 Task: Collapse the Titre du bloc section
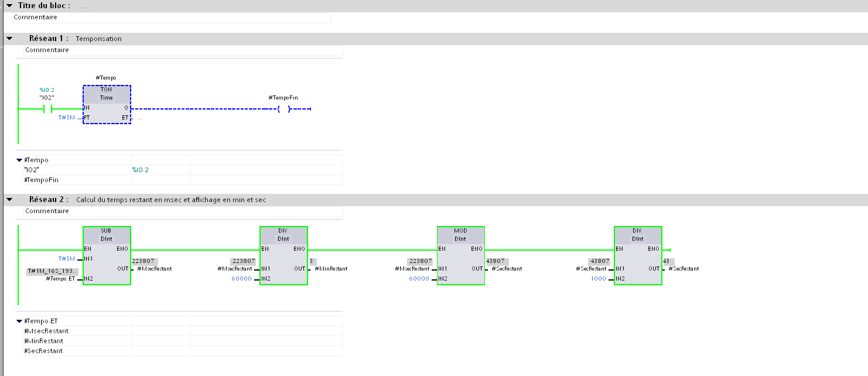(x=9, y=5)
